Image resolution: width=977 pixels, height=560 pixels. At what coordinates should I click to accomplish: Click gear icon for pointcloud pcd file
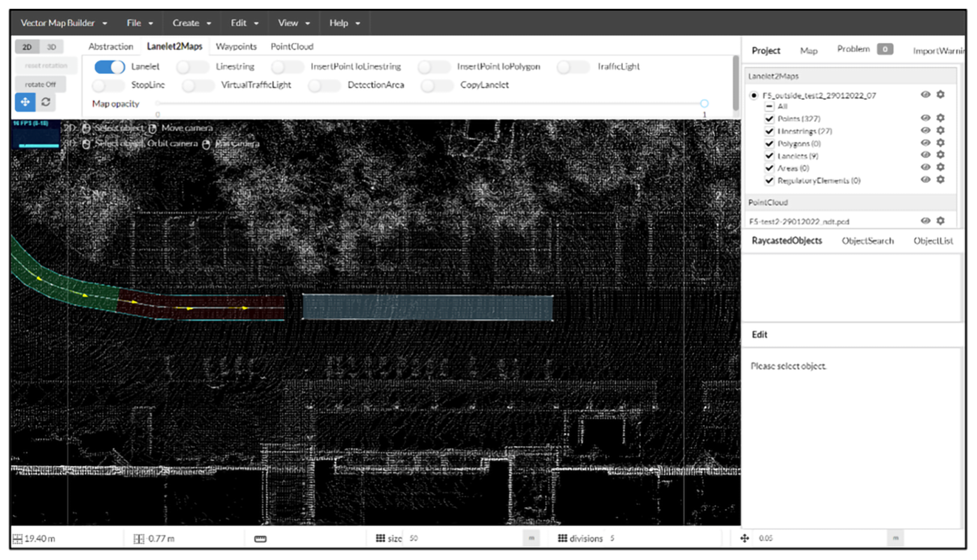pyautogui.click(x=940, y=221)
